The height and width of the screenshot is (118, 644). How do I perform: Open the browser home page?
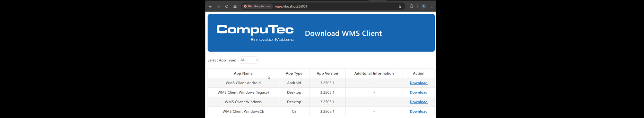[x=235, y=6]
